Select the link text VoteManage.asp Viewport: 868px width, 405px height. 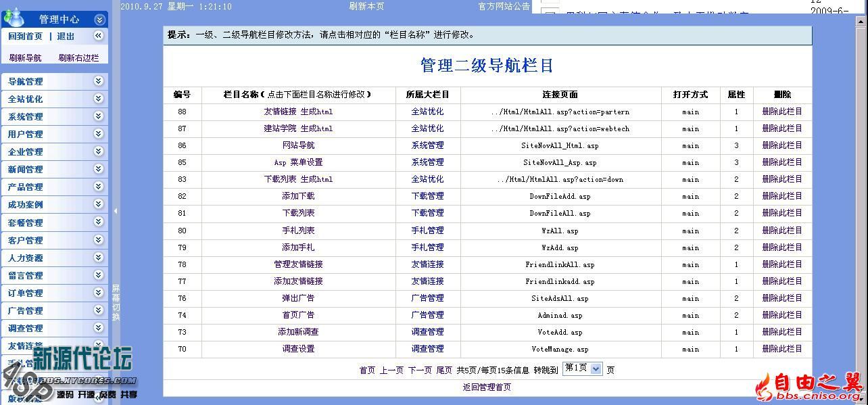point(560,350)
